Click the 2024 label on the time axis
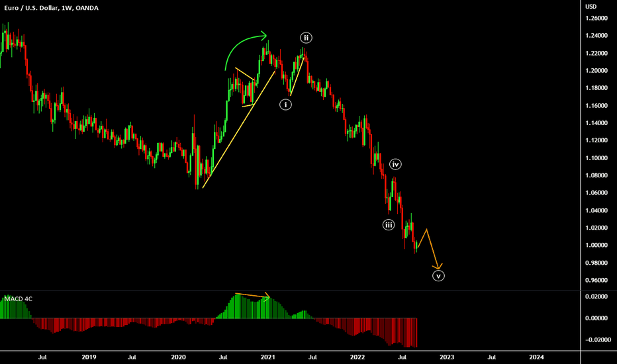The image size is (617, 364). (536, 357)
